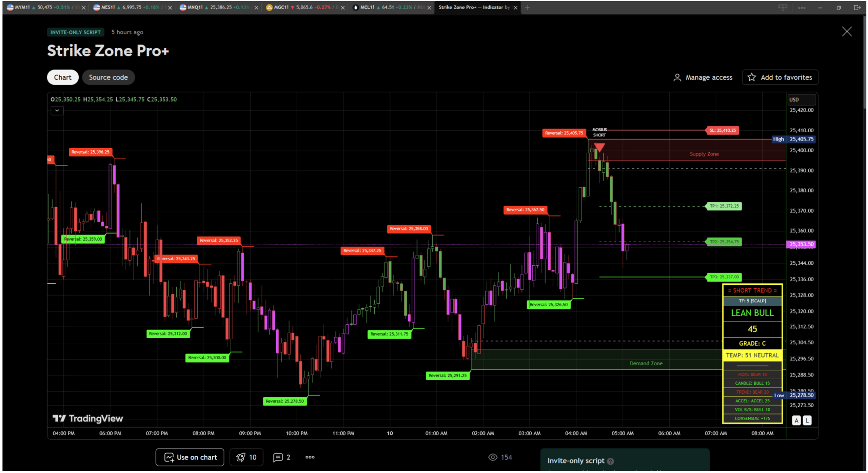Click the 25,420.00 price axis label

click(802, 110)
